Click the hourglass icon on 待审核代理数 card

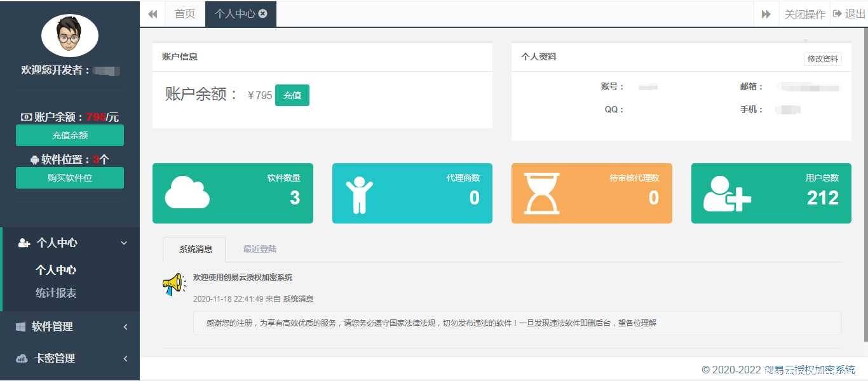pyautogui.click(x=541, y=193)
